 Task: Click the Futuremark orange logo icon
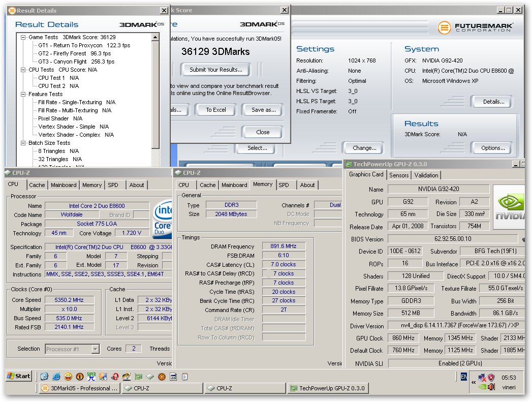point(444,27)
